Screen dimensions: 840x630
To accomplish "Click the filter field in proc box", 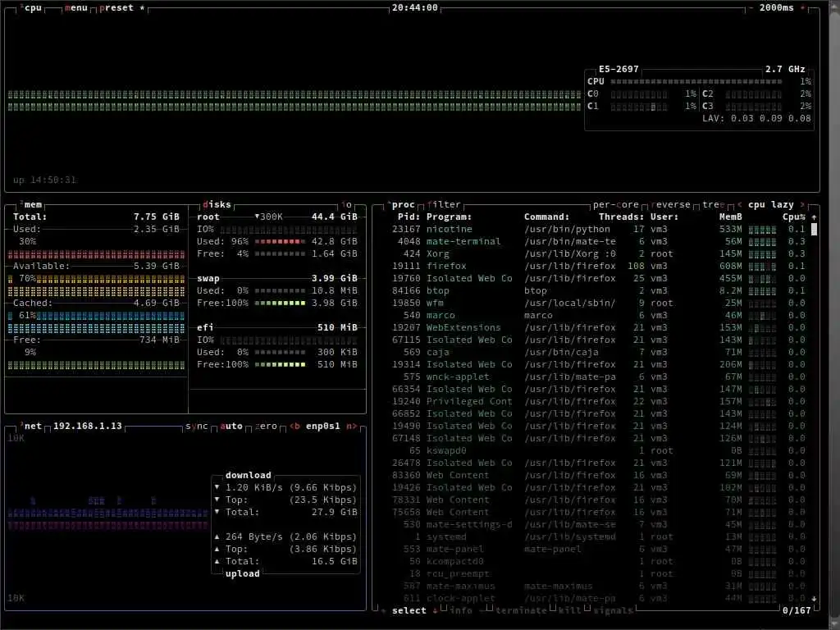I will (x=444, y=204).
